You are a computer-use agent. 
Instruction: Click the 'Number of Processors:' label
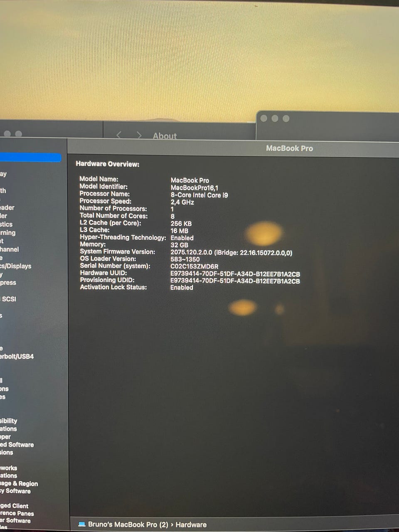113,209
